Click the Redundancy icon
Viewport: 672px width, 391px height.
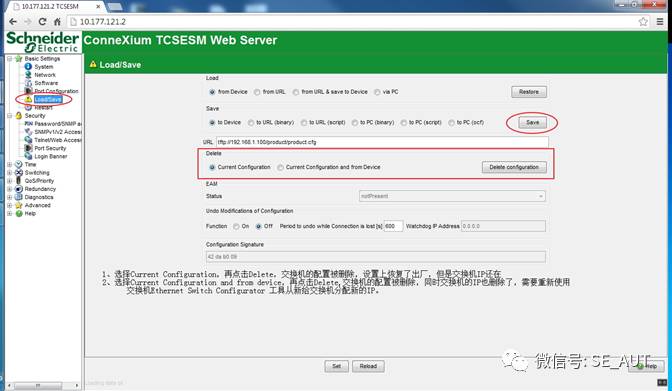[x=18, y=189]
